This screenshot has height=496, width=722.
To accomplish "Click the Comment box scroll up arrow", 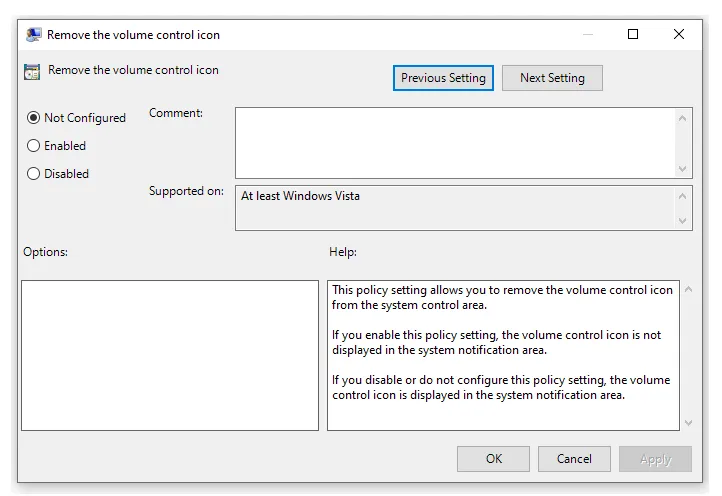I will (682, 118).
